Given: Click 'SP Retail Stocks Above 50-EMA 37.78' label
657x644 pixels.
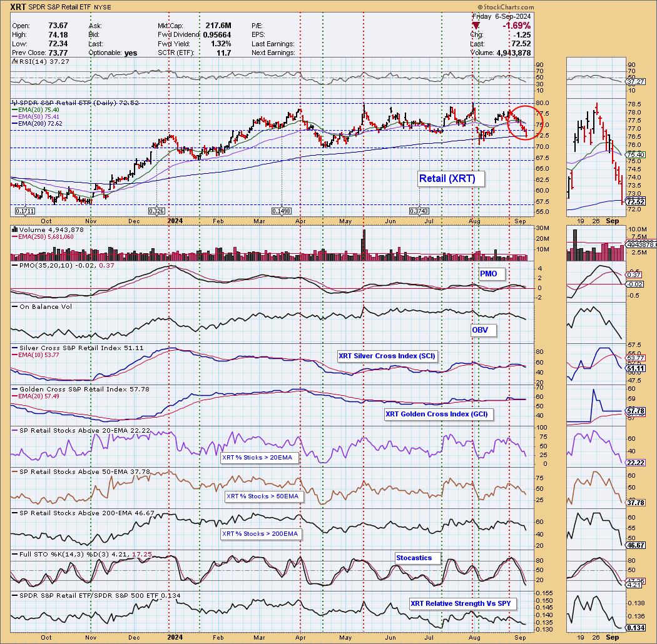Looking at the screenshot, I should 84,471.
